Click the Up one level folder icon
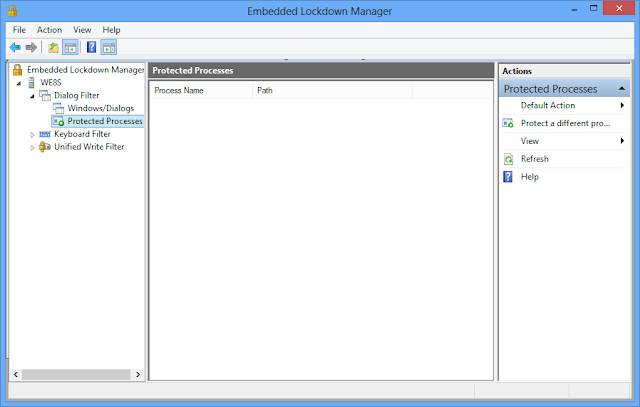The height and width of the screenshot is (407, 640). 53,47
